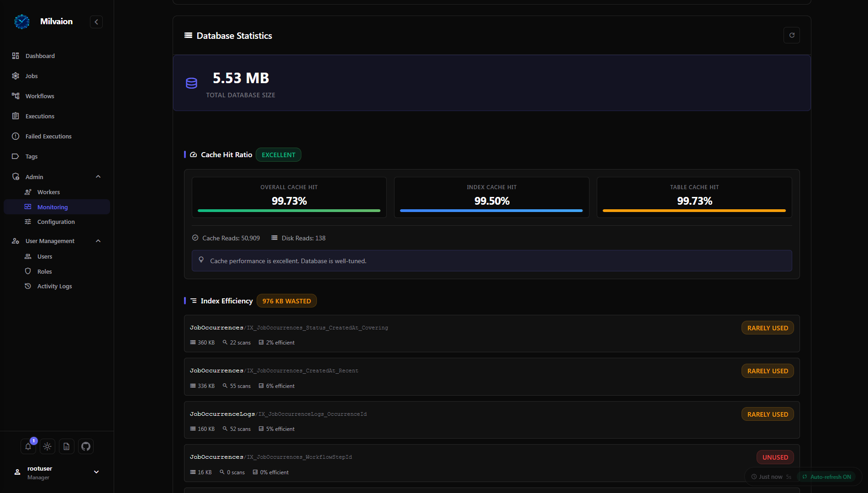The height and width of the screenshot is (493, 868).
Task: Collapse the sidebar with the chevron button
Action: coord(96,22)
